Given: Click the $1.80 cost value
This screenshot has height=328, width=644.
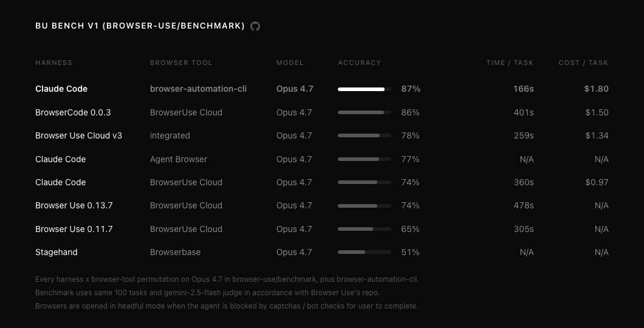Looking at the screenshot, I should pyautogui.click(x=597, y=89).
